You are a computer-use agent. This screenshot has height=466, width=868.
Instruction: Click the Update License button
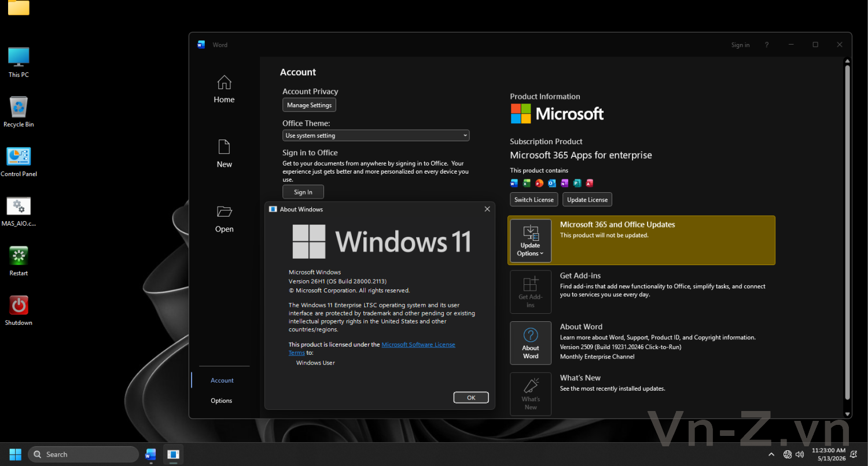pos(587,200)
